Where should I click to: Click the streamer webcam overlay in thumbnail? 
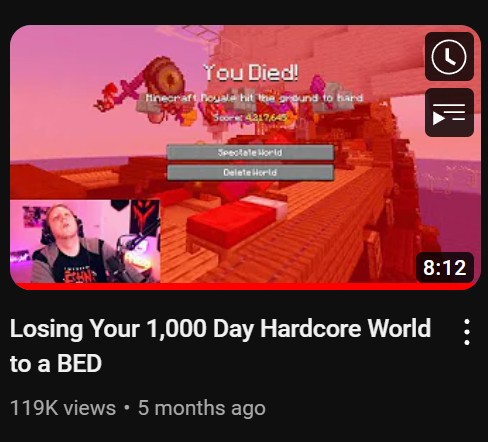(x=85, y=241)
